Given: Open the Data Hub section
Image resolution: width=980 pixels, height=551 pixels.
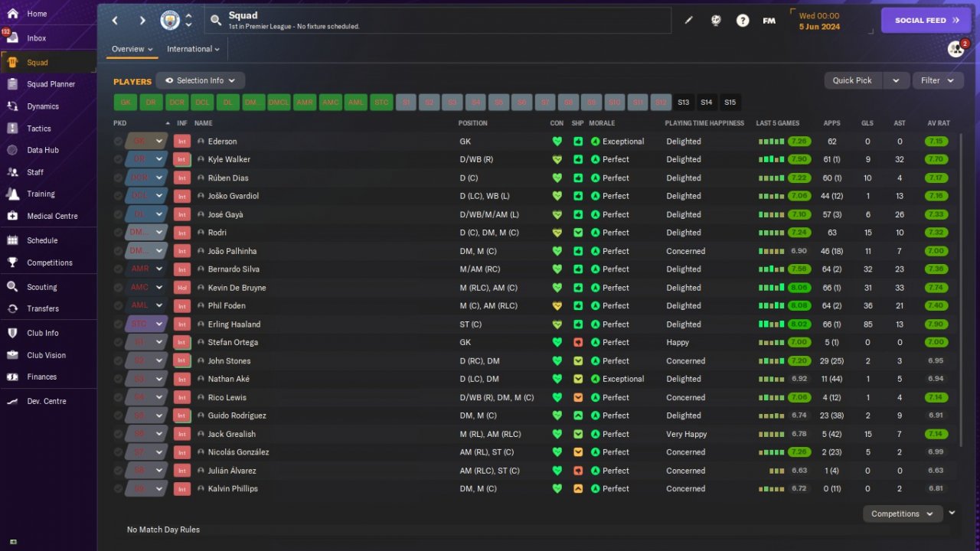Looking at the screenshot, I should pos(43,150).
